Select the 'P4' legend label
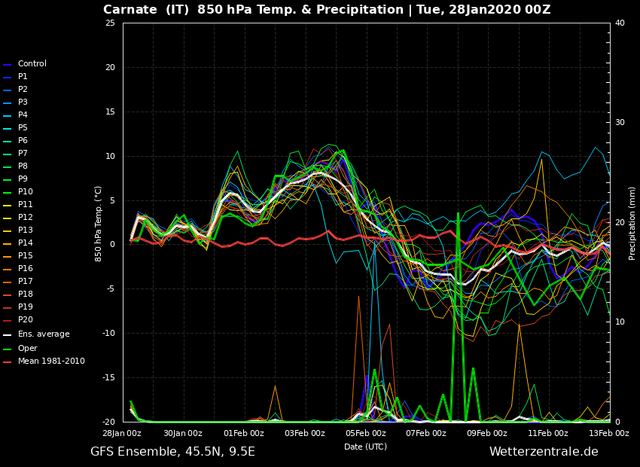Image resolution: width=640 pixels, height=467 pixels. (x=22, y=115)
